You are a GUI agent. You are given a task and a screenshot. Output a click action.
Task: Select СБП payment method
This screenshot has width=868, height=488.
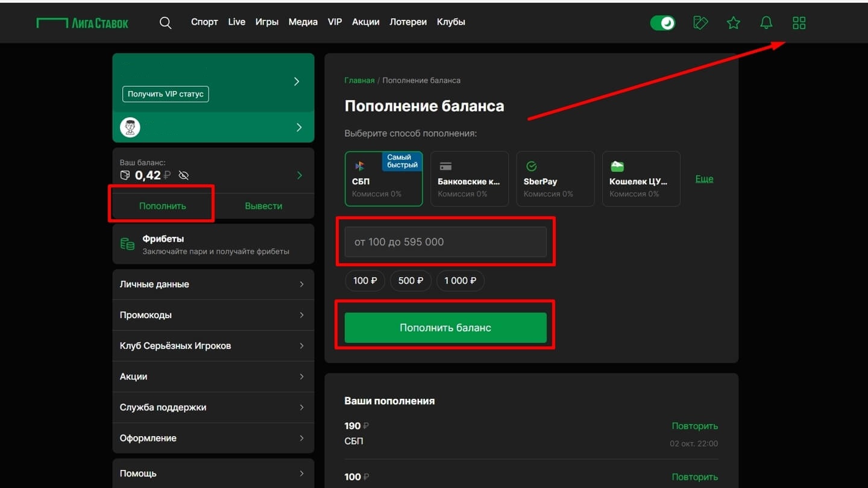click(x=384, y=179)
